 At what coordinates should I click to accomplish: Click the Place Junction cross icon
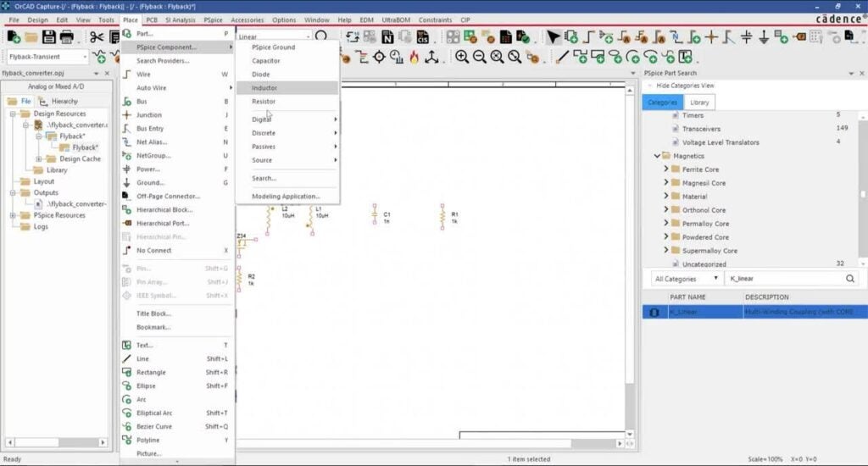711,37
